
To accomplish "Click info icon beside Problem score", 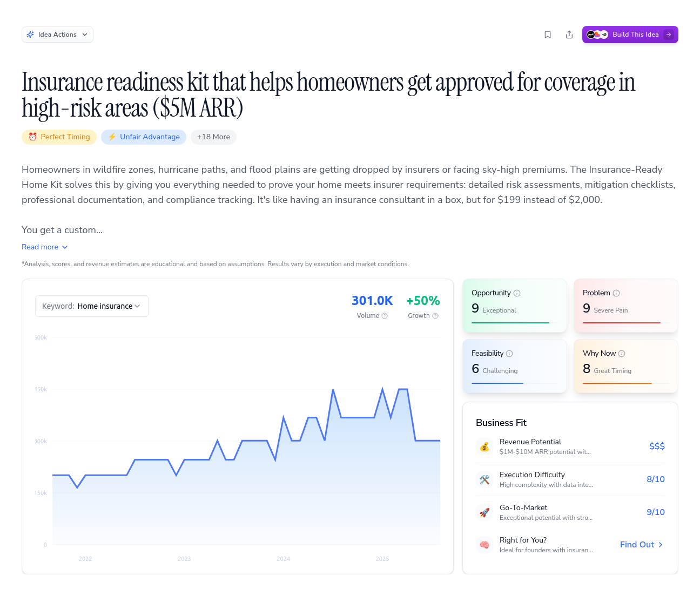I will [616, 293].
